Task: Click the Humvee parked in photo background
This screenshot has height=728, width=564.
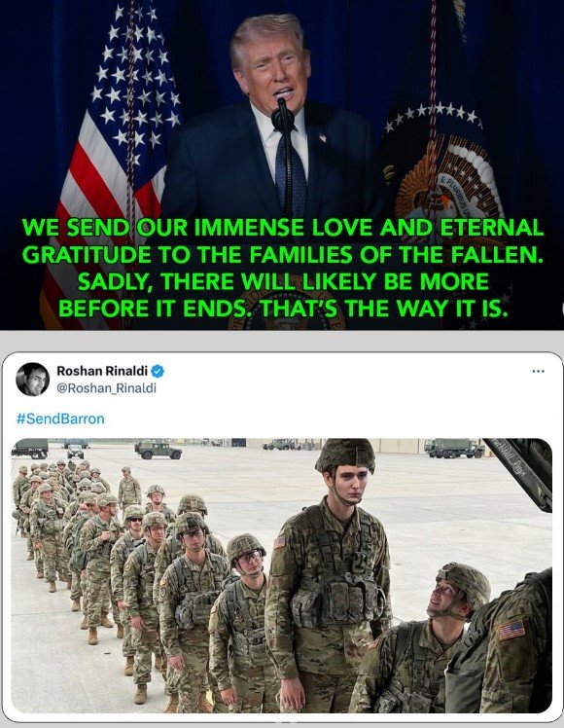Action: pyautogui.click(x=159, y=450)
